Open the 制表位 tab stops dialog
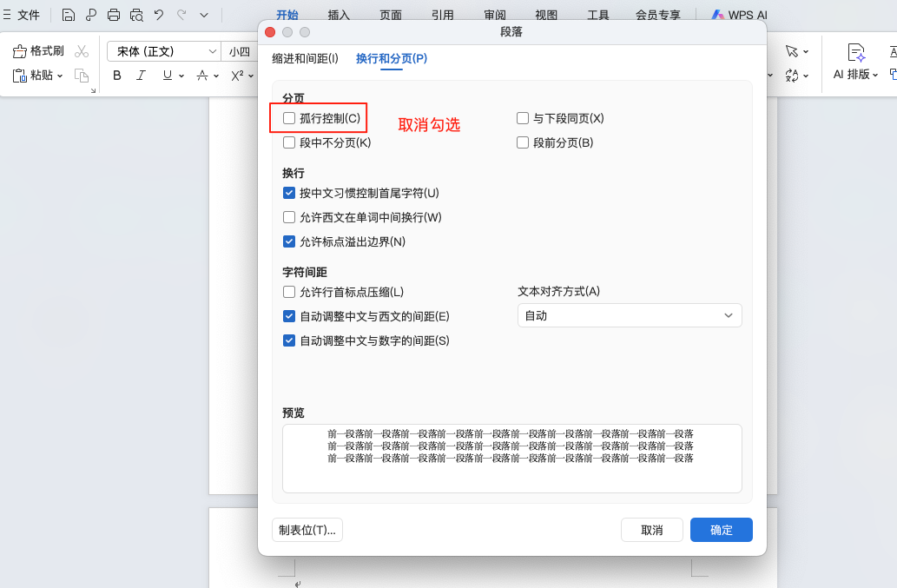Viewport: 897px width, 588px height. point(307,529)
